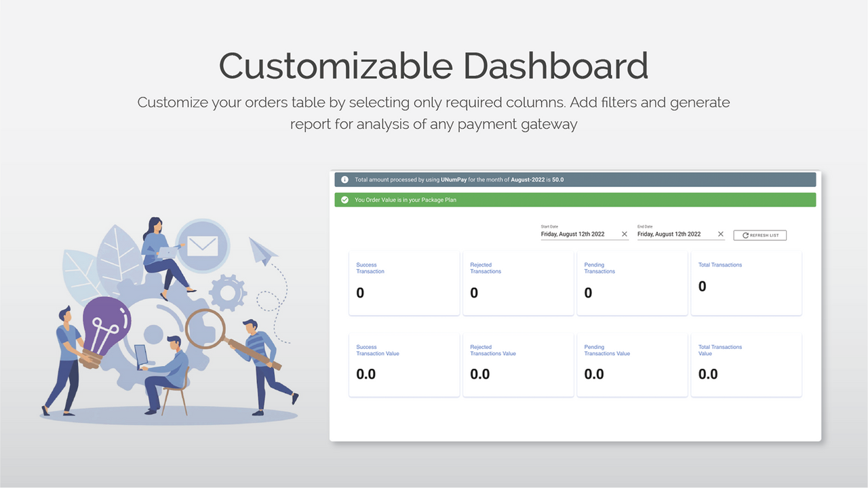Image resolution: width=868 pixels, height=488 pixels.
Task: Open the Success Transaction count card
Action: (403, 283)
